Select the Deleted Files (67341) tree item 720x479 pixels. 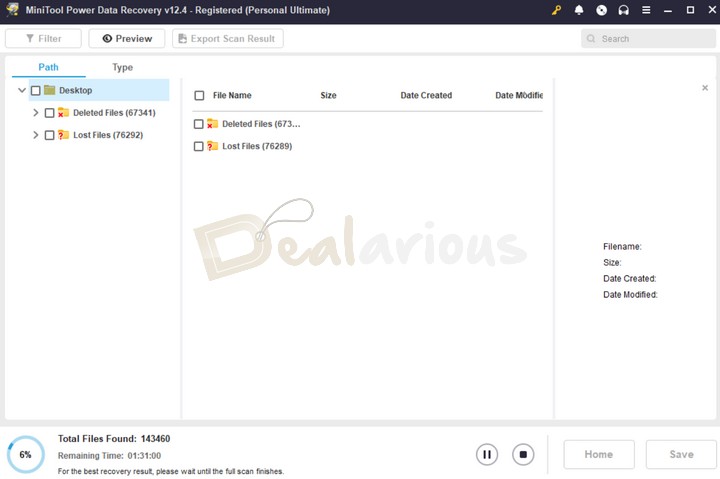pos(114,113)
